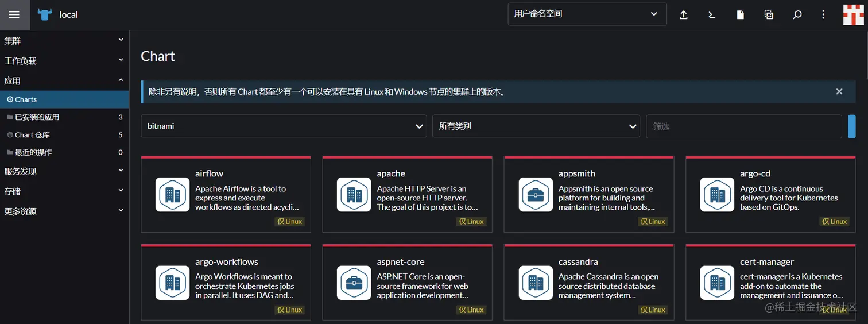The height and width of the screenshot is (324, 868).
Task: Click the airflow chart icon
Action: point(172,194)
